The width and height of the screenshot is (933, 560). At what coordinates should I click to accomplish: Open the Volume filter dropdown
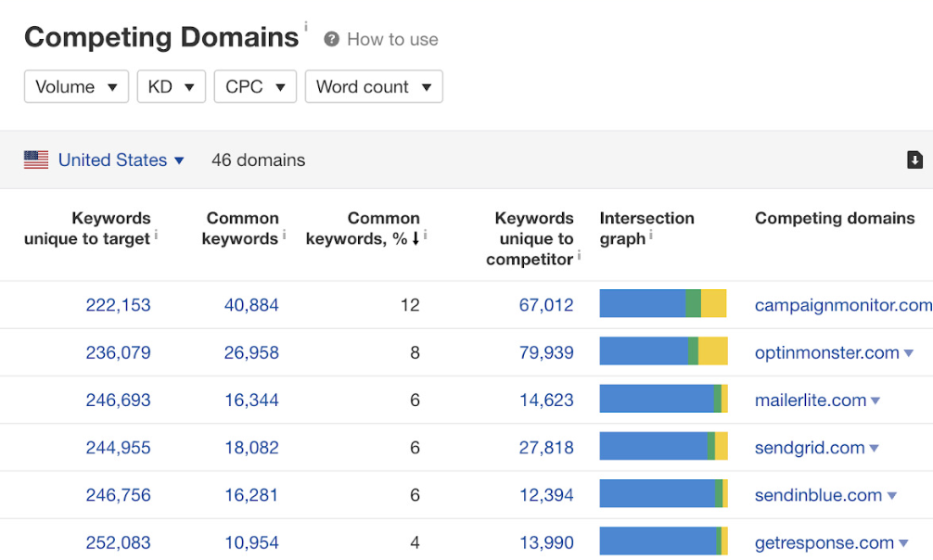[x=76, y=87]
